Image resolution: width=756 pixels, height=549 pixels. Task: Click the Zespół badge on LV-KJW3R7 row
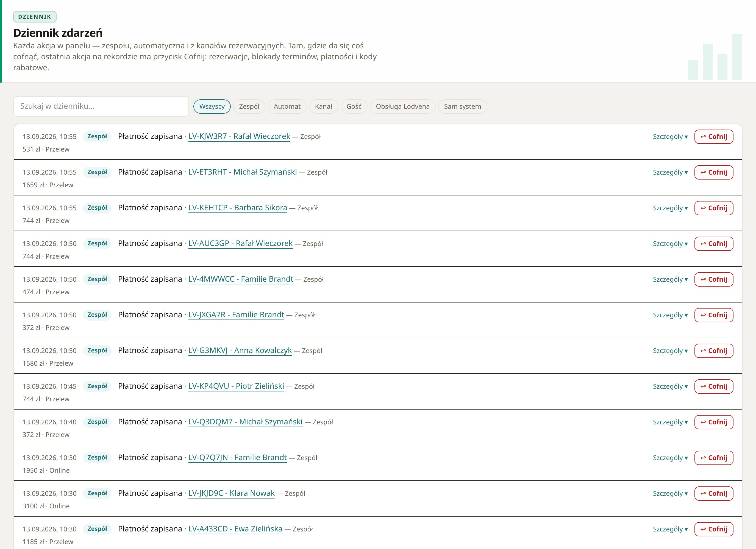coord(97,136)
